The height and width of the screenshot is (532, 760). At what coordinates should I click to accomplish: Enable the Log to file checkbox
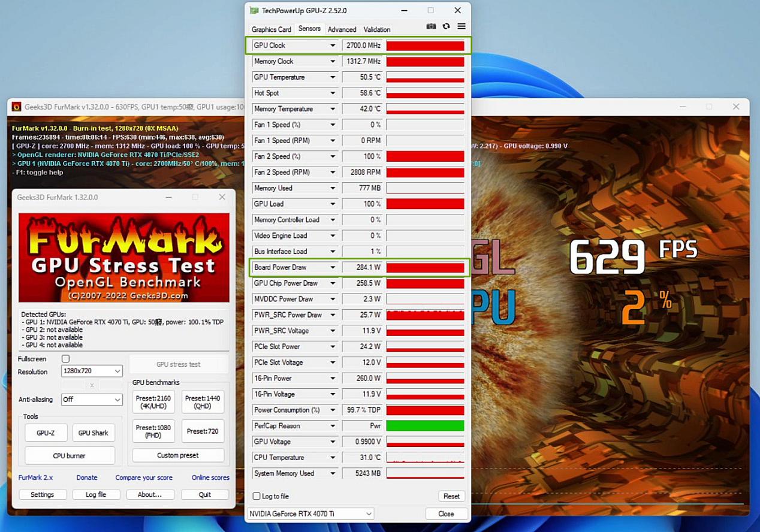[x=257, y=496]
